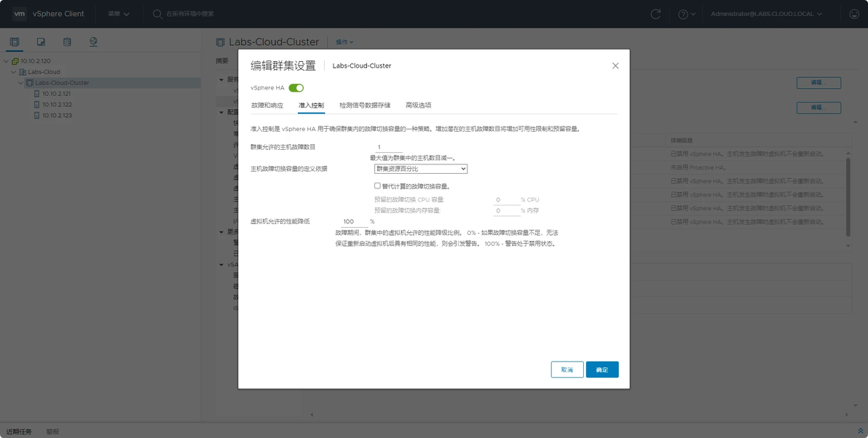This screenshot has width=868, height=438.
Task: Open the 近期任务 bottom tab
Action: (19, 431)
